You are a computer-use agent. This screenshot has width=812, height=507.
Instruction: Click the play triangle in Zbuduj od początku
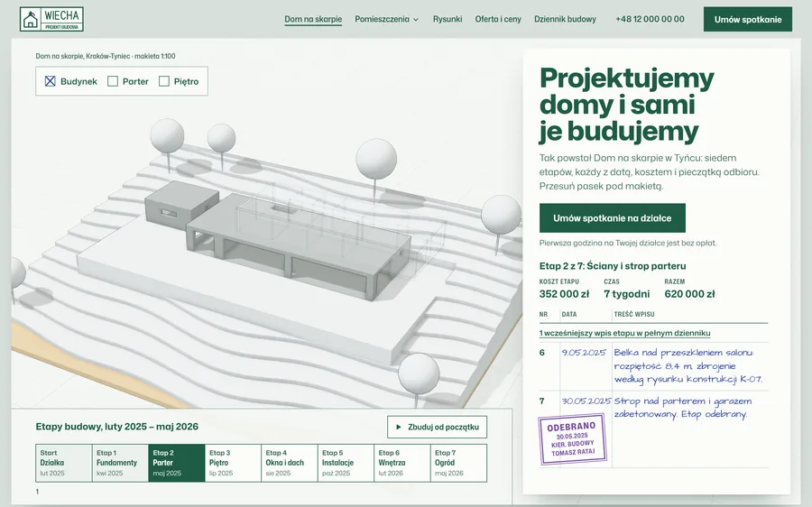click(399, 428)
